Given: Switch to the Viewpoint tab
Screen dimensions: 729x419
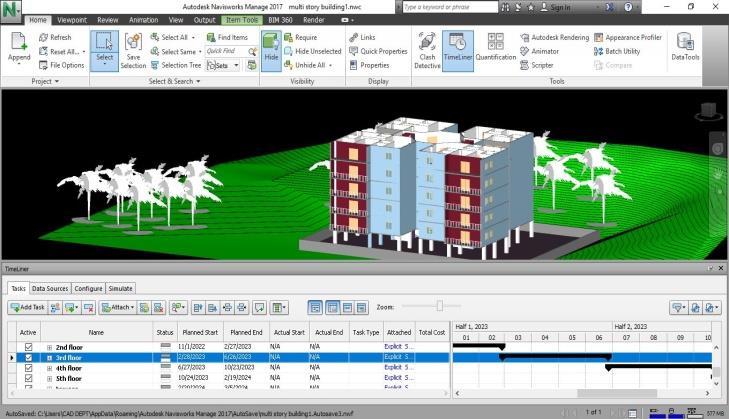Looking at the screenshot, I should (x=72, y=20).
